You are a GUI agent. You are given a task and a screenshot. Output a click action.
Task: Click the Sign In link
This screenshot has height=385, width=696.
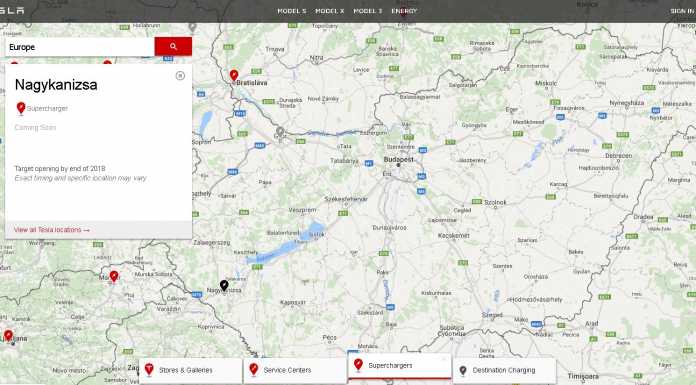683,11
